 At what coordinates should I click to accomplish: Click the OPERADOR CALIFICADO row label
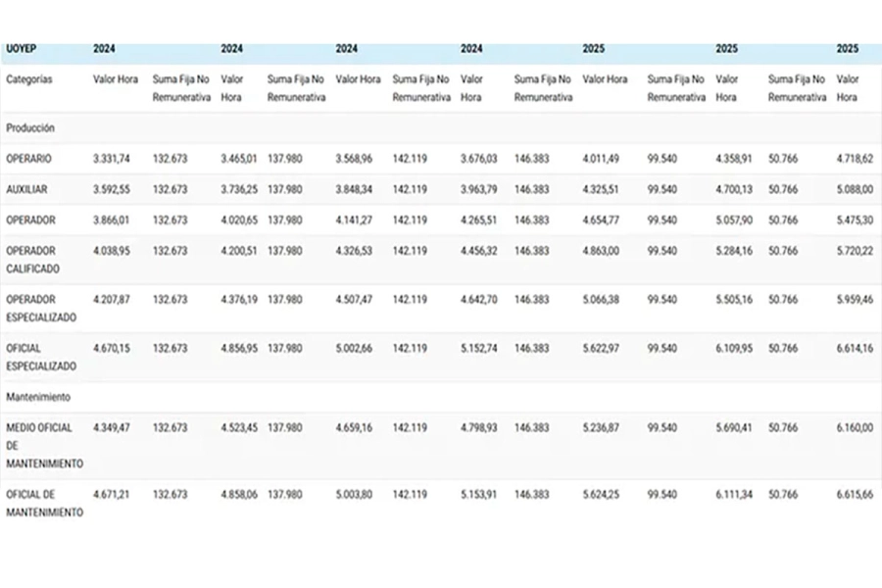pyautogui.click(x=30, y=260)
